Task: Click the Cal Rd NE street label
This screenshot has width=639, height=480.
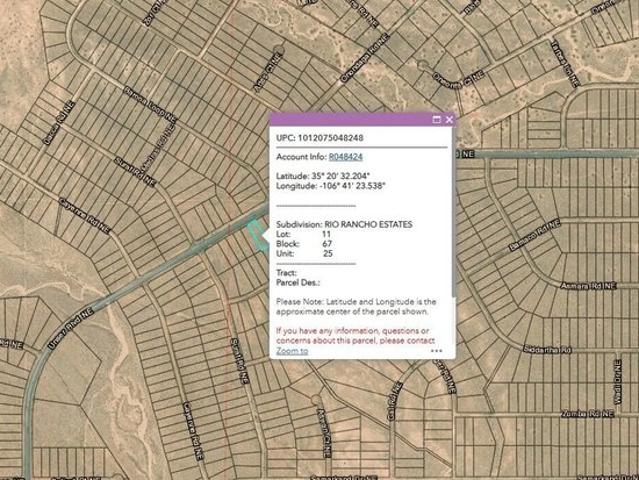Action: pos(394,401)
